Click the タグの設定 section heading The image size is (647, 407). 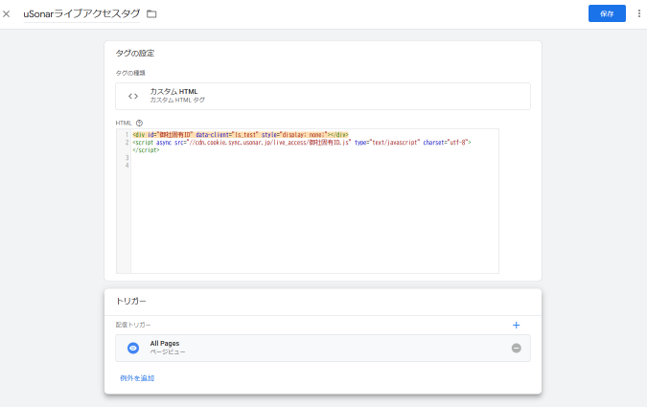coord(135,53)
